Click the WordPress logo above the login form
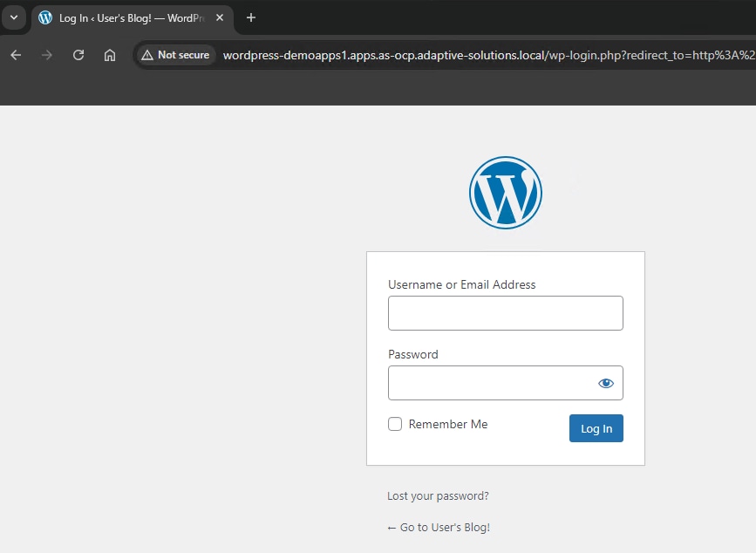Screen dimensions: 756x553 tap(506, 193)
